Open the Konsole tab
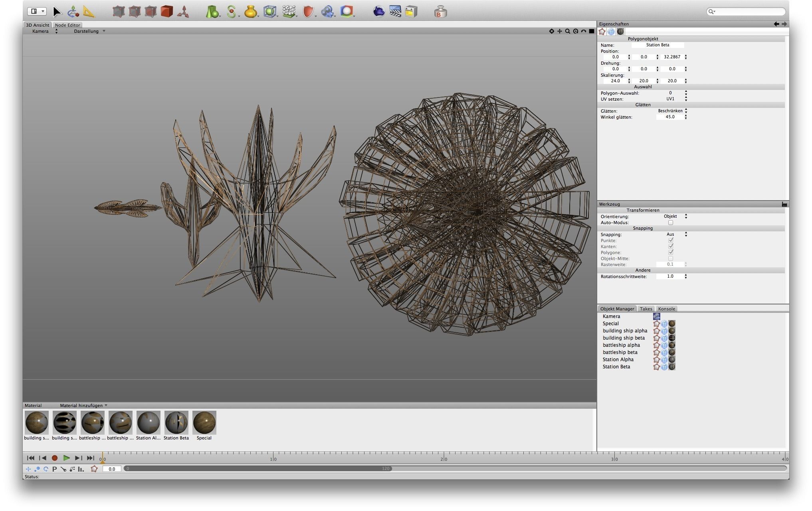The height and width of the screenshot is (511, 812). point(666,309)
